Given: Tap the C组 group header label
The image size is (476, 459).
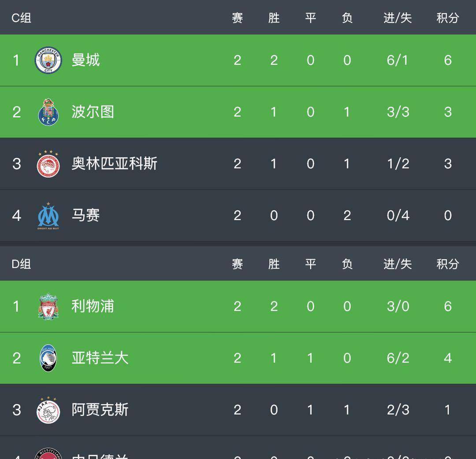Looking at the screenshot, I should tap(21, 18).
